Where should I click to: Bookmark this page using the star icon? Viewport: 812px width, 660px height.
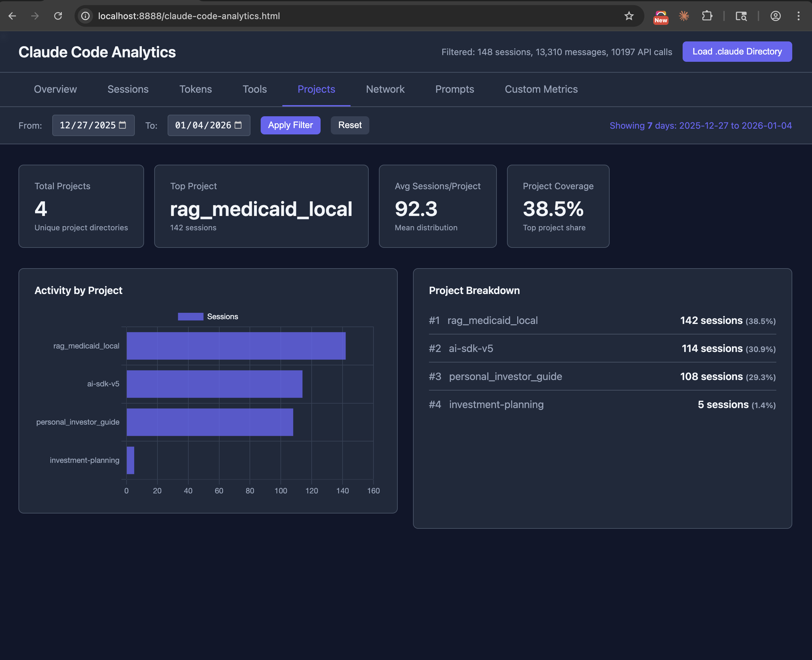click(629, 16)
